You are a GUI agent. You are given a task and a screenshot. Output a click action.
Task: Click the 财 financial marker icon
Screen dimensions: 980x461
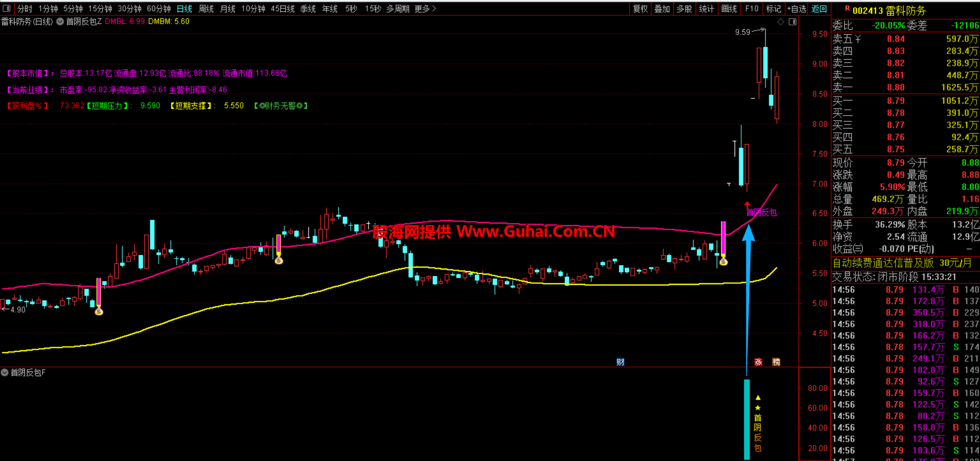coord(620,362)
